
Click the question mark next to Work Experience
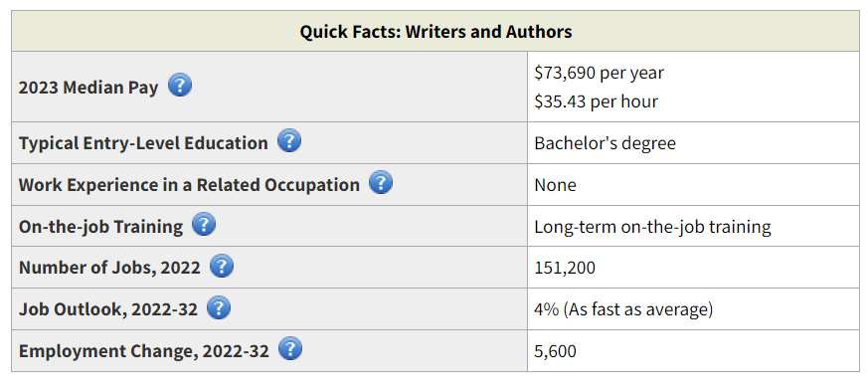pyautogui.click(x=381, y=183)
